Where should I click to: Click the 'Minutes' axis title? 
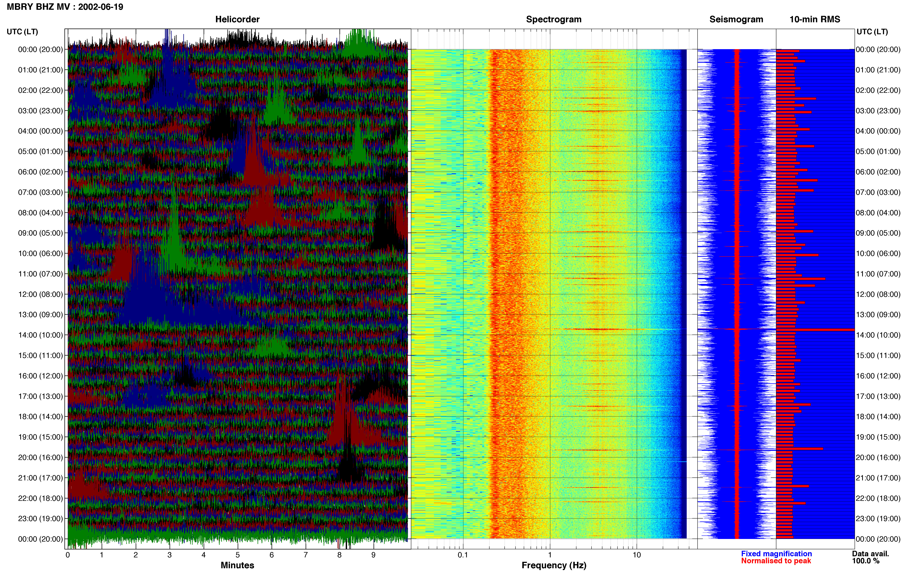click(x=237, y=565)
